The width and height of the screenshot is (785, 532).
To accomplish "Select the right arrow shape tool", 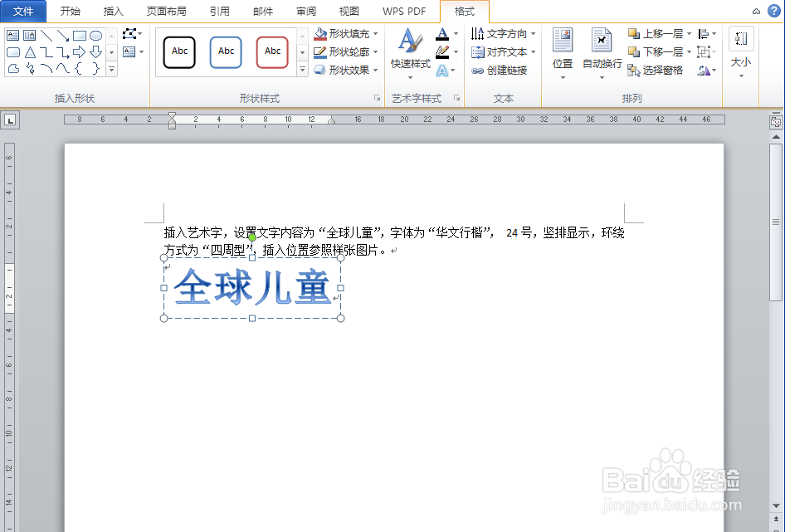I will (x=79, y=51).
